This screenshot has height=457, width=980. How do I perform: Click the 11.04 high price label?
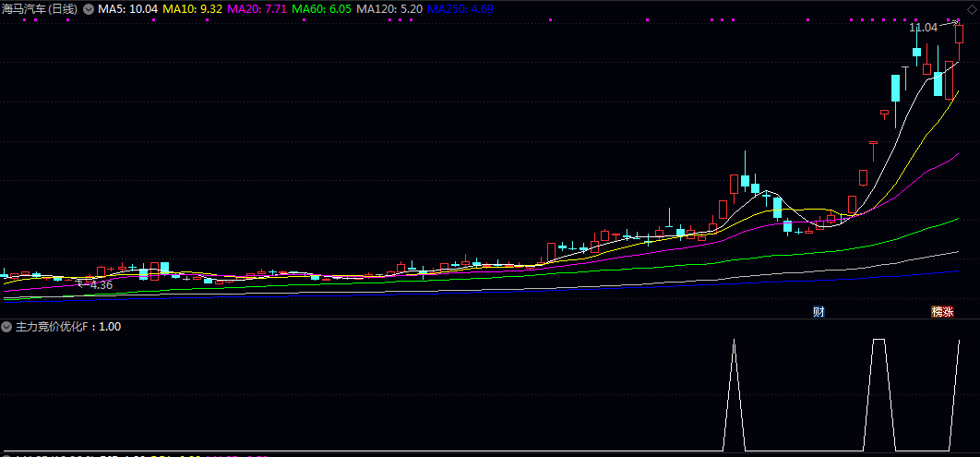tap(923, 28)
